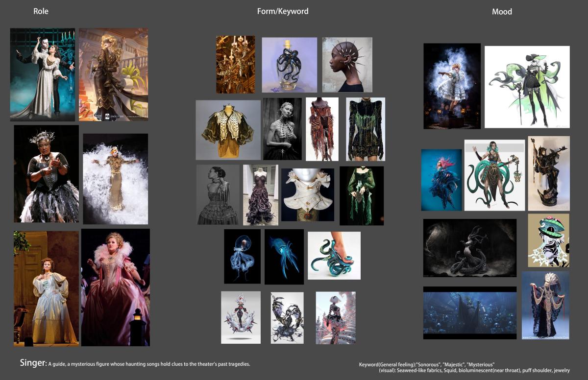
Task: Click the white ruffled collar with brooch
Action: [307, 194]
